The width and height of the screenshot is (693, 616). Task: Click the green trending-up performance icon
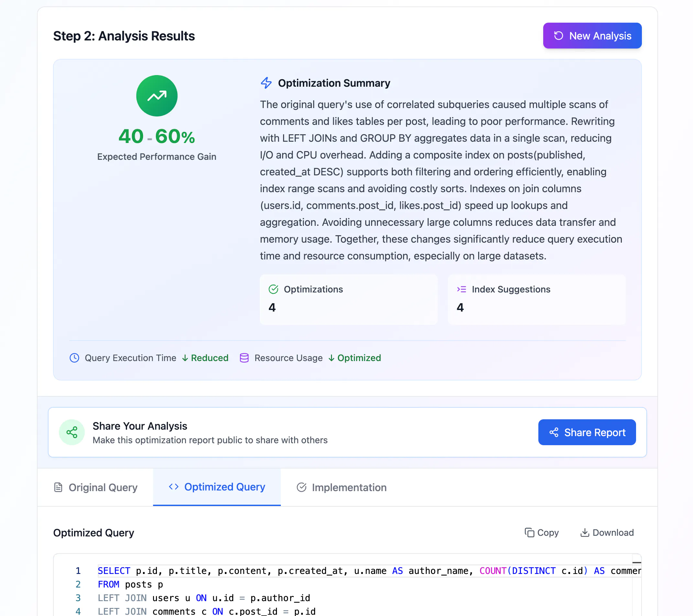click(157, 96)
